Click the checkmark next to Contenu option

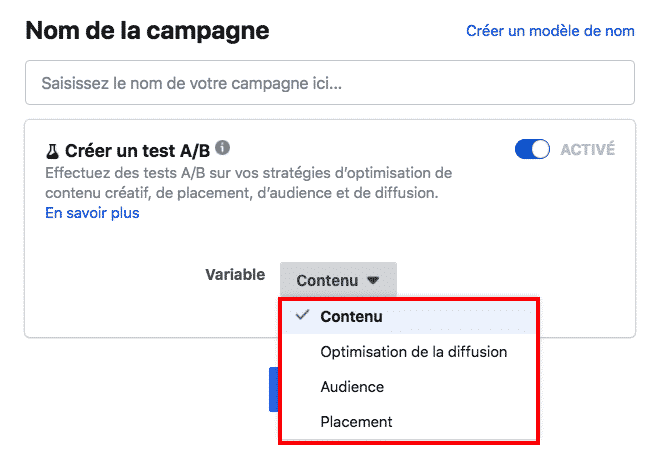302,315
